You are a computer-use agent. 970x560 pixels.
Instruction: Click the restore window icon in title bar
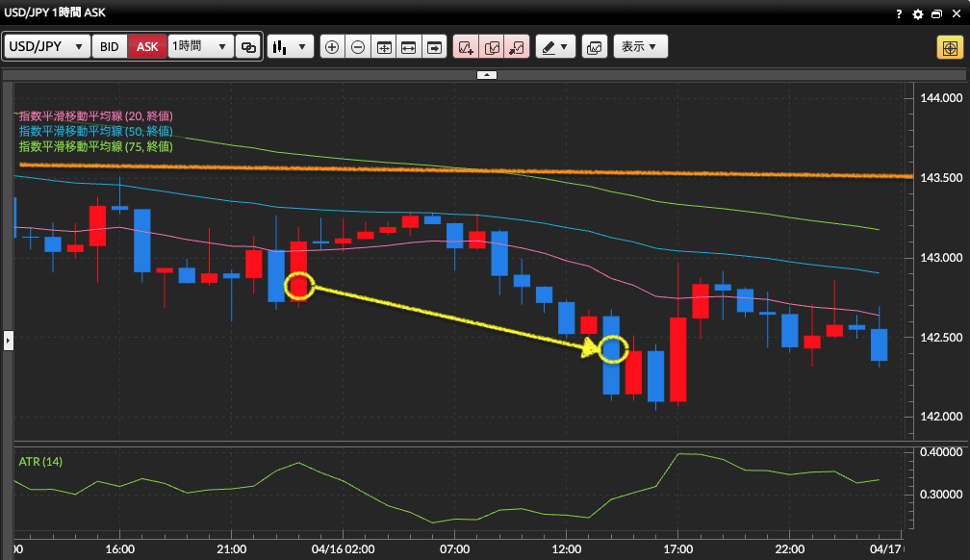coord(936,13)
